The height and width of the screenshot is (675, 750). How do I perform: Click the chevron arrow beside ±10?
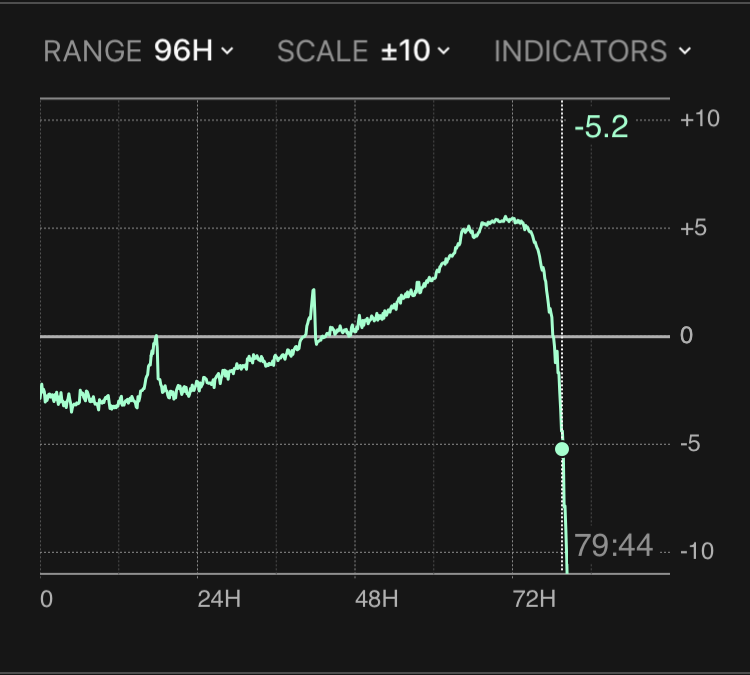point(443,51)
